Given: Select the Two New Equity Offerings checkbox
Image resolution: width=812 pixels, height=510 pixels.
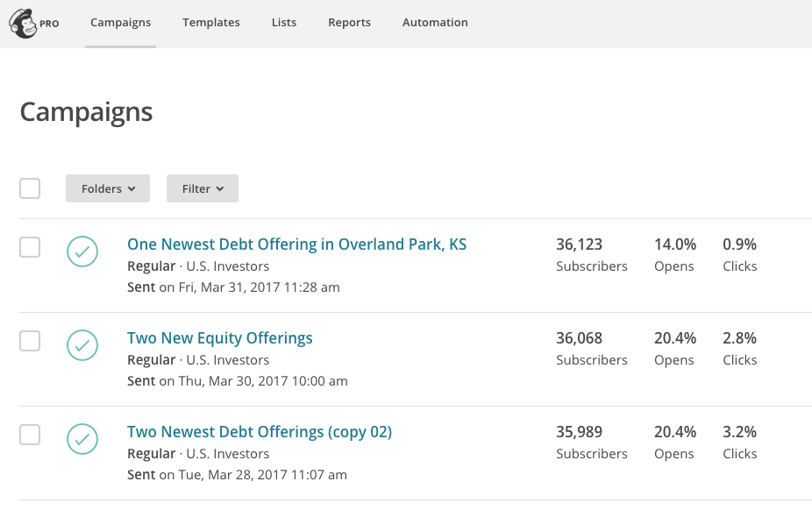Looking at the screenshot, I should (30, 341).
